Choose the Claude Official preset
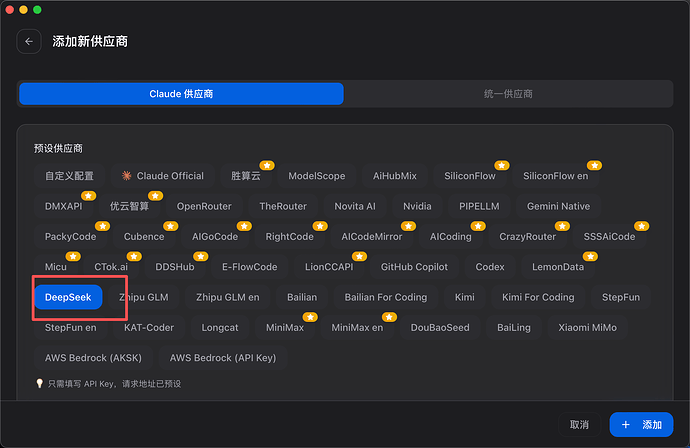690x448 pixels. (162, 176)
